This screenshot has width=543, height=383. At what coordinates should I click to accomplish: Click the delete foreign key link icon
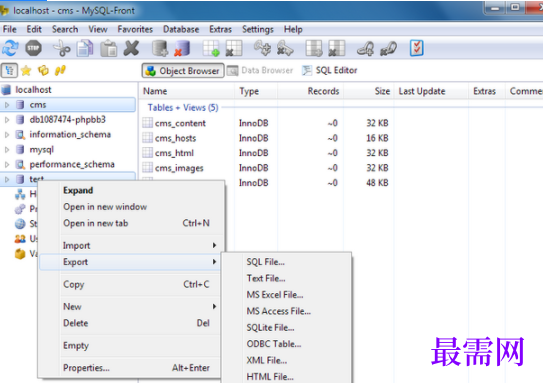click(388, 48)
